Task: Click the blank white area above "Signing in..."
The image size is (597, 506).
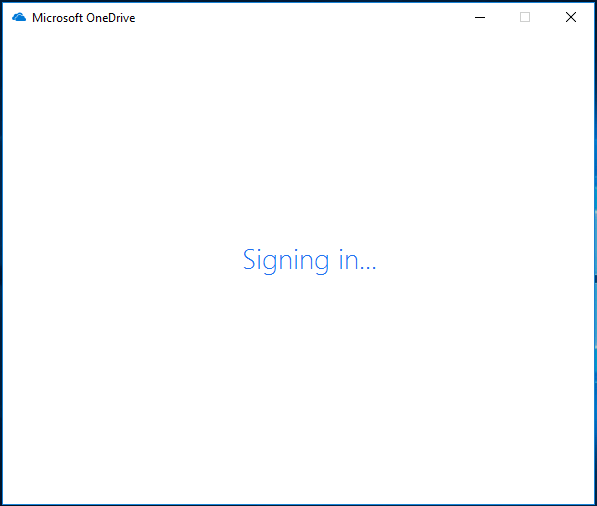Action: pyautogui.click(x=298, y=137)
